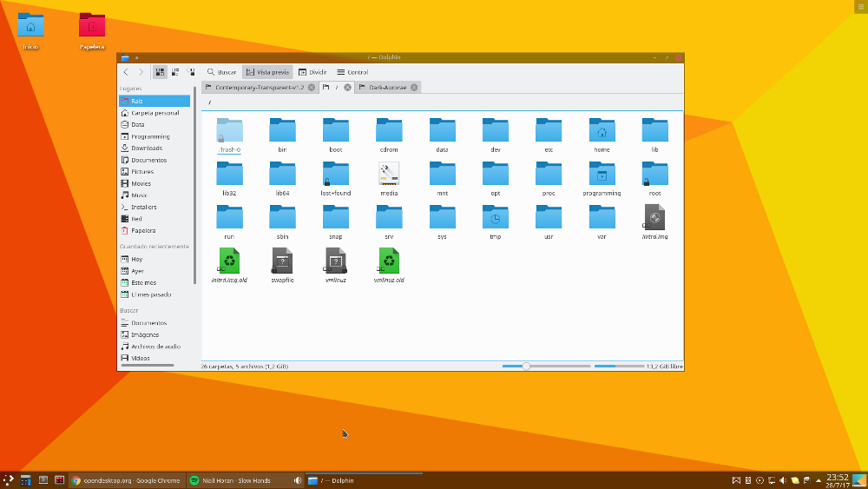This screenshot has height=489, width=868.
Task: Select the vmlinuz file
Action: click(x=335, y=265)
